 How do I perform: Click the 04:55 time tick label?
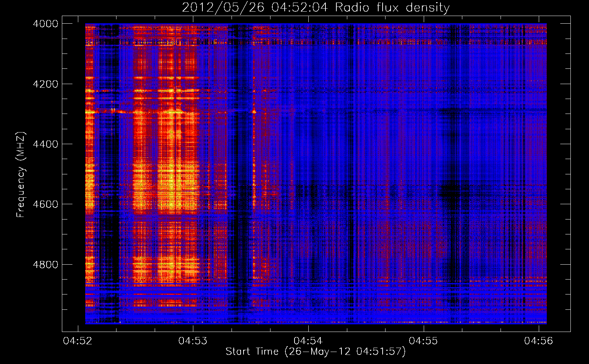(x=423, y=341)
